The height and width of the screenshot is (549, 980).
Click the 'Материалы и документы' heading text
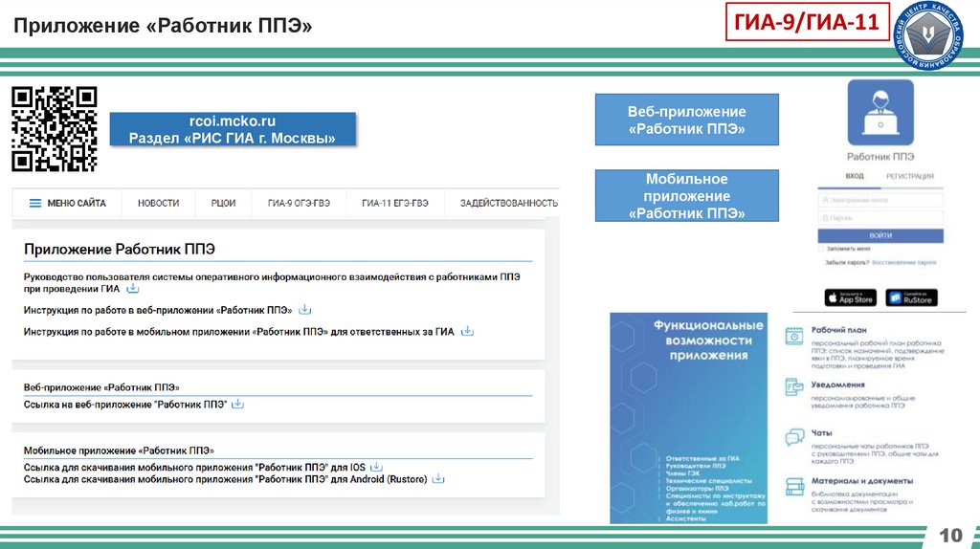click(862, 481)
